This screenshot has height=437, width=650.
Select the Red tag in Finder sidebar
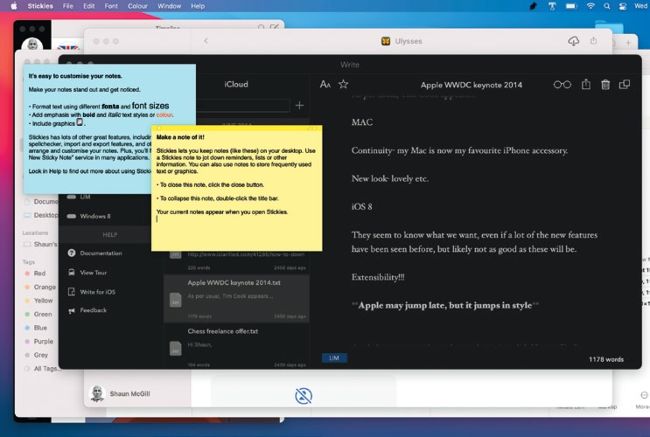point(39,273)
